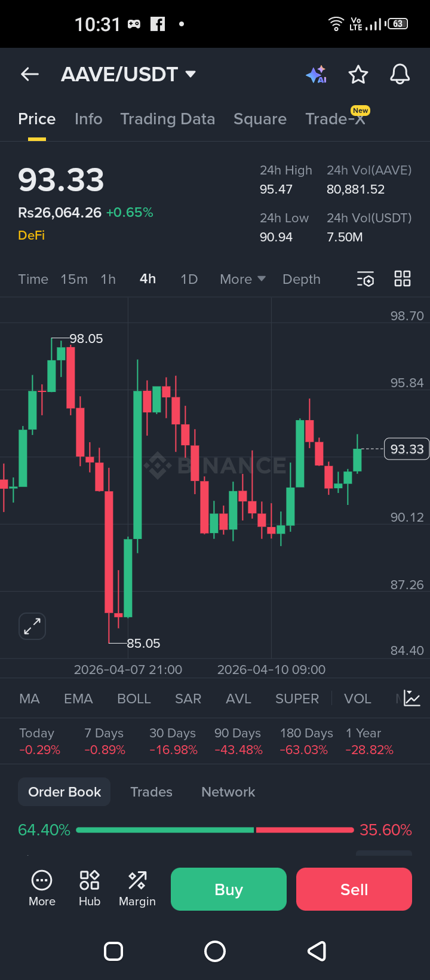The width and height of the screenshot is (430, 980).
Task: Tap the 2026-04-10 09:00 date label
Action: point(271,670)
